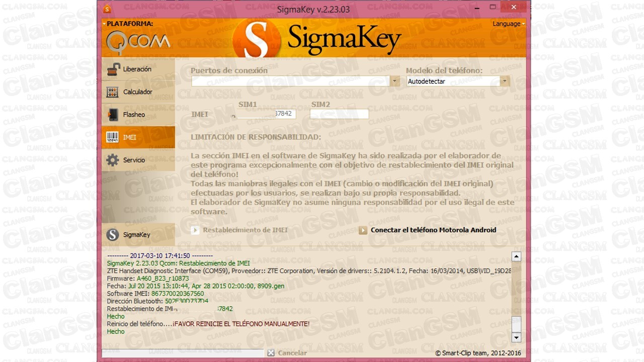
Task: Click the round S icon beside SigmaKey
Action: (113, 235)
